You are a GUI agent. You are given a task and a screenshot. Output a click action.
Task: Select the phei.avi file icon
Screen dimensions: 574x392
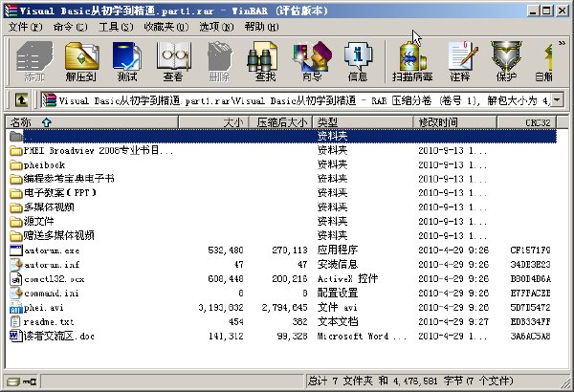(16, 308)
